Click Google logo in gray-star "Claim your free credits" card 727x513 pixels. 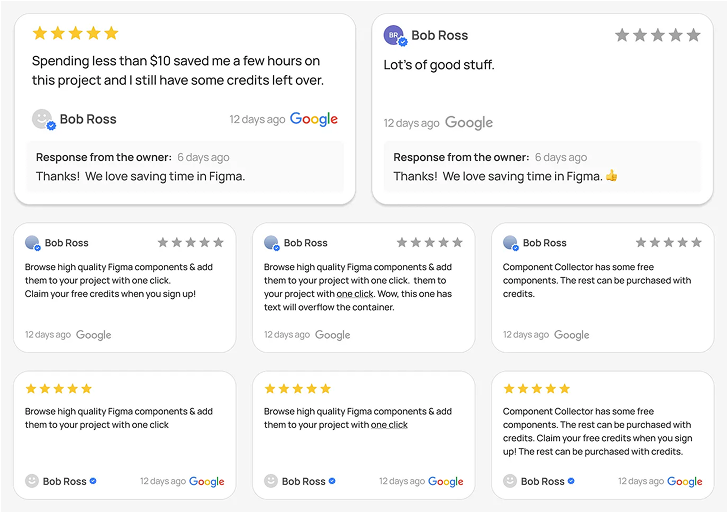(x=94, y=335)
